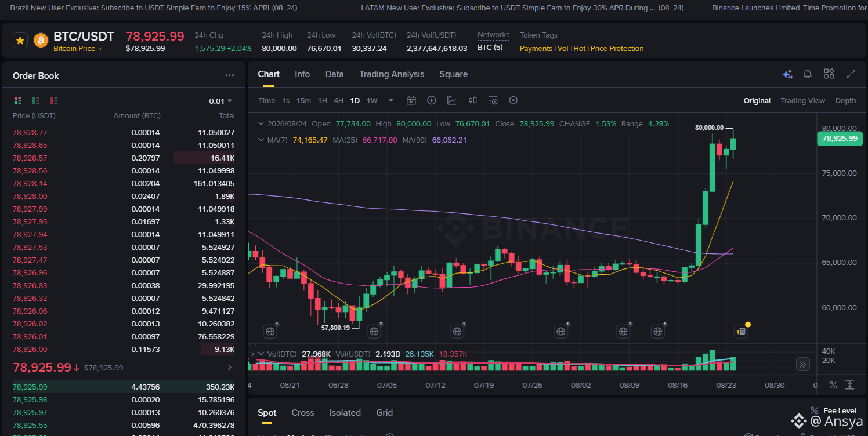Screen dimensions: 868x436
Task: Open more time intervals dropdown arrow
Action: (391, 100)
